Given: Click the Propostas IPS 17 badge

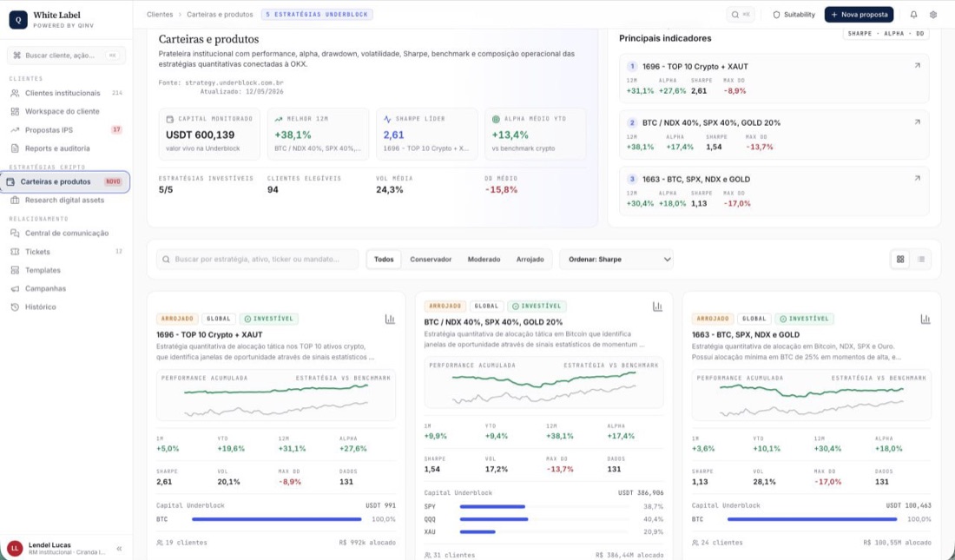Looking at the screenshot, I should pos(117,129).
